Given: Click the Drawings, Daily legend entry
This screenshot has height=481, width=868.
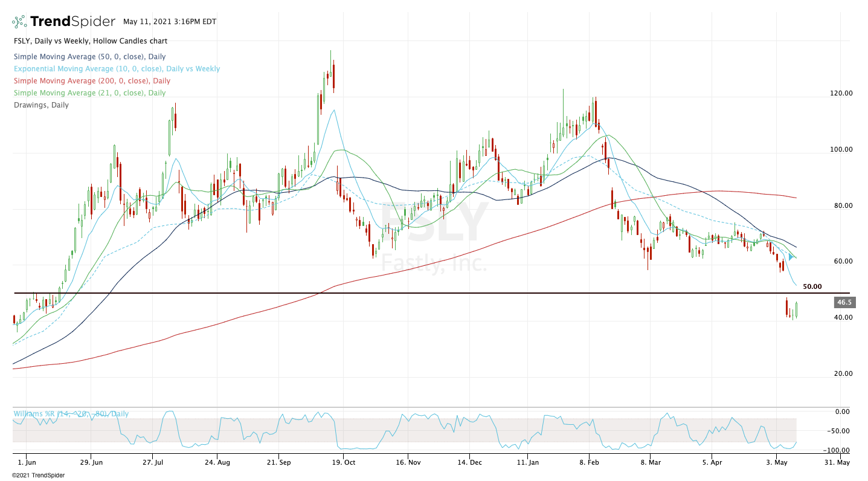Looking at the screenshot, I should tap(41, 105).
